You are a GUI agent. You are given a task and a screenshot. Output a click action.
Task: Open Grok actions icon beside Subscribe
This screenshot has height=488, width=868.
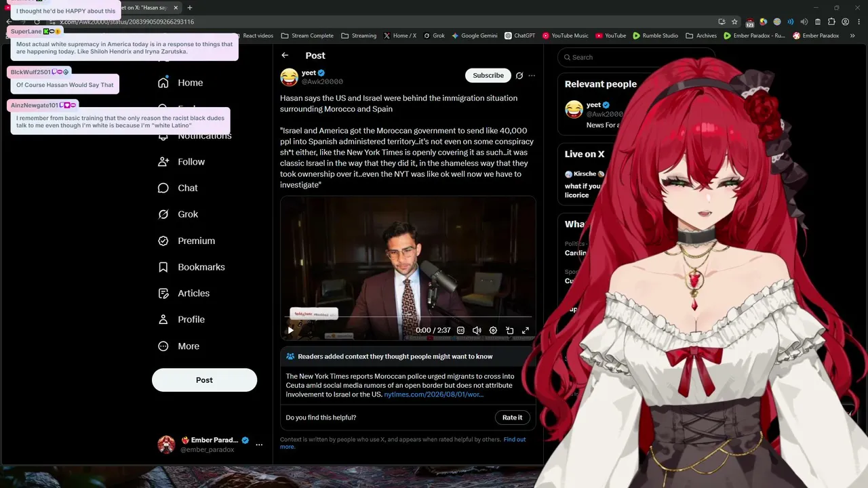519,75
